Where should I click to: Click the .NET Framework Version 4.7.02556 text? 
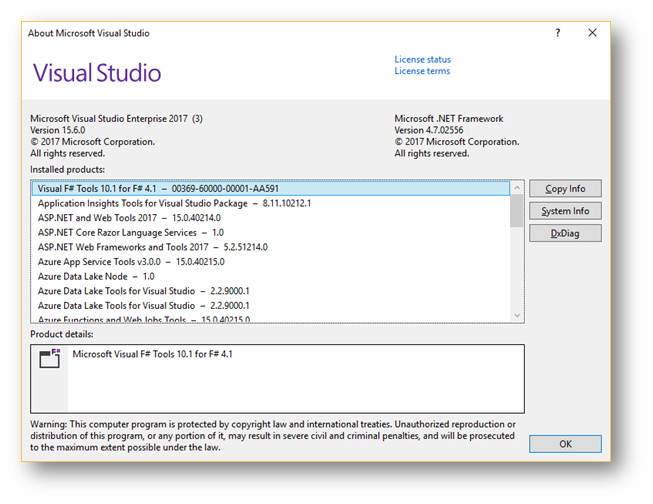(x=429, y=130)
